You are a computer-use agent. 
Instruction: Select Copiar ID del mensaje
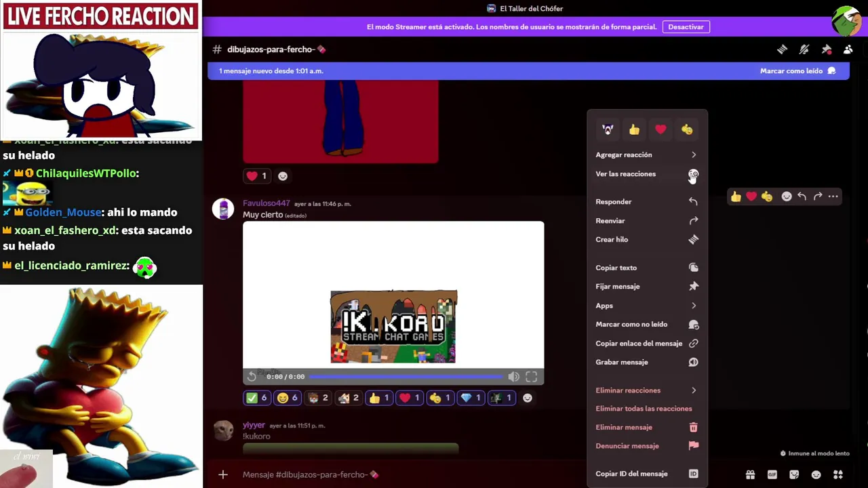[647, 474]
